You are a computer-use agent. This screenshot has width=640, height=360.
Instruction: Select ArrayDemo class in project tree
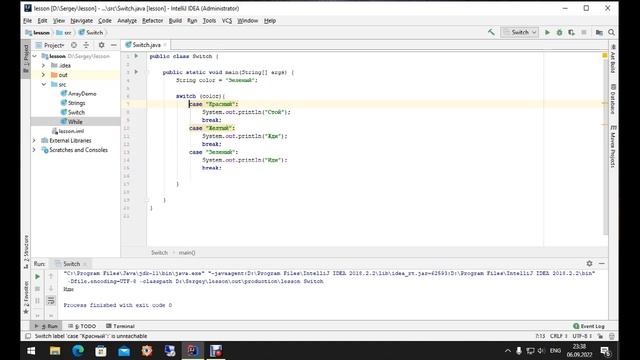pyautogui.click(x=78, y=93)
